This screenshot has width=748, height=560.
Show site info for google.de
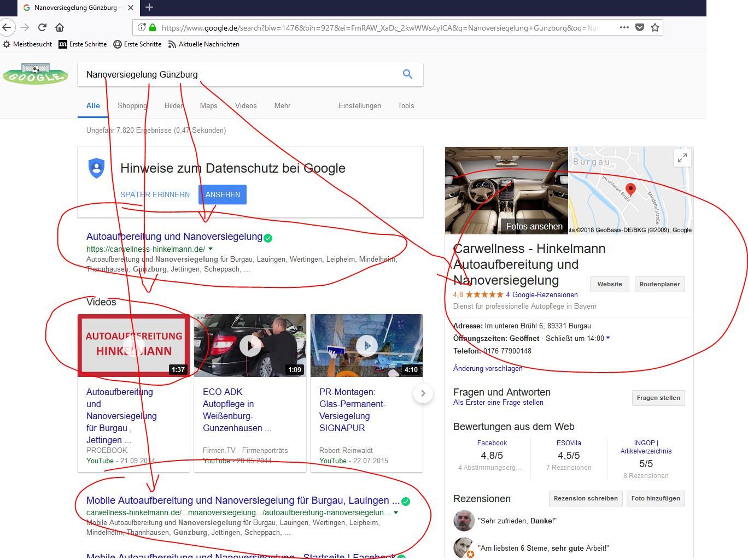coord(142,27)
